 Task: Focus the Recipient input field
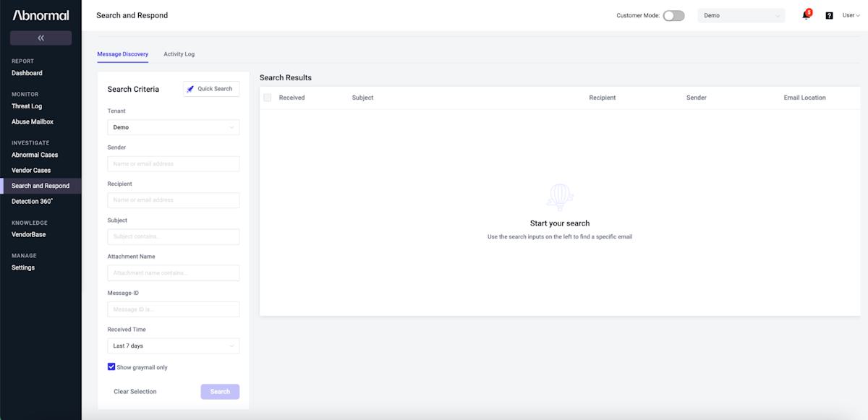coord(174,200)
